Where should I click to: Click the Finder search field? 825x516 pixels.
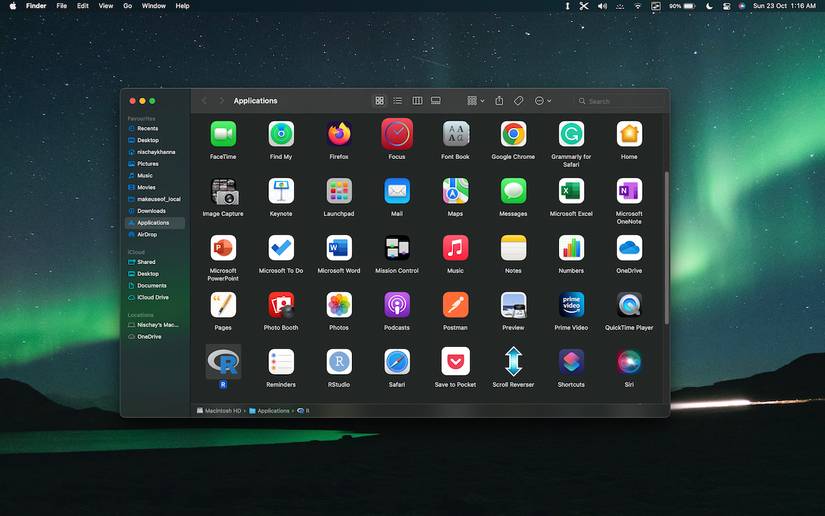(x=619, y=101)
